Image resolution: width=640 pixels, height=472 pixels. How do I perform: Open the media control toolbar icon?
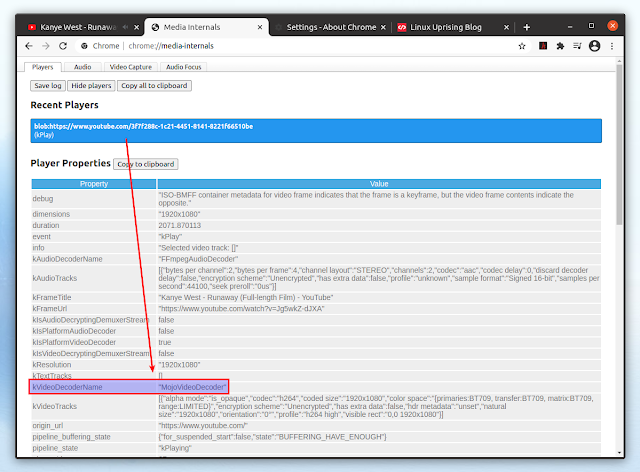click(x=577, y=46)
